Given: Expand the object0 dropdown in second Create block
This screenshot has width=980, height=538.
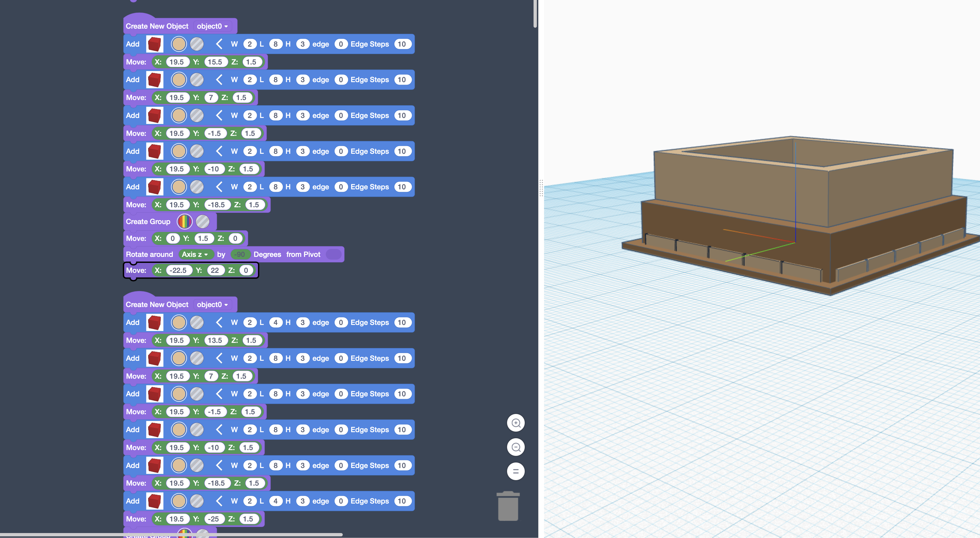Looking at the screenshot, I should tap(213, 304).
